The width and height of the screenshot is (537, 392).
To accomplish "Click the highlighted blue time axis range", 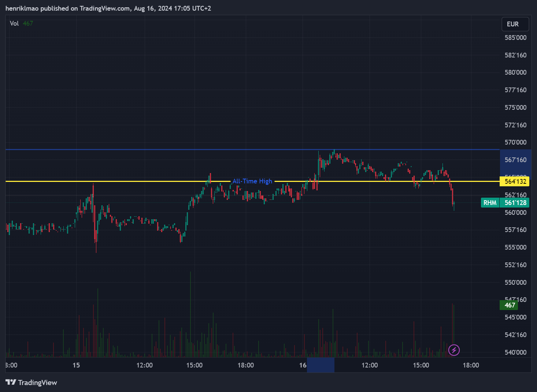I will pyautogui.click(x=321, y=365).
